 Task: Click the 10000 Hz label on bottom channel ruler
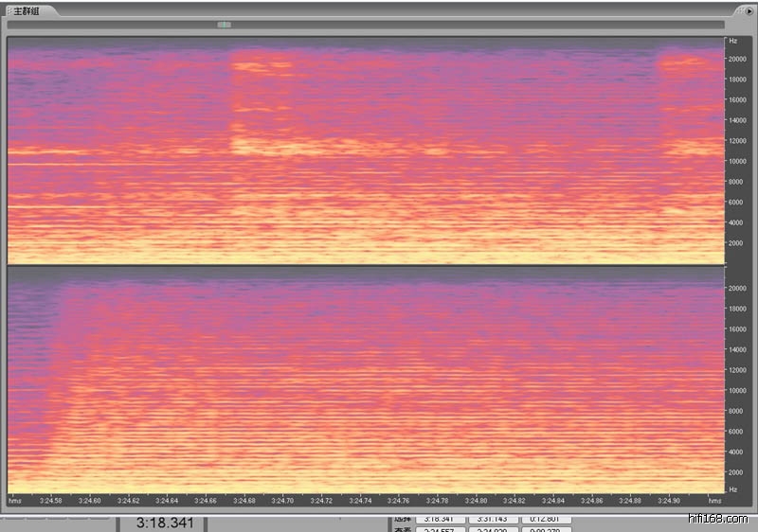pos(739,390)
